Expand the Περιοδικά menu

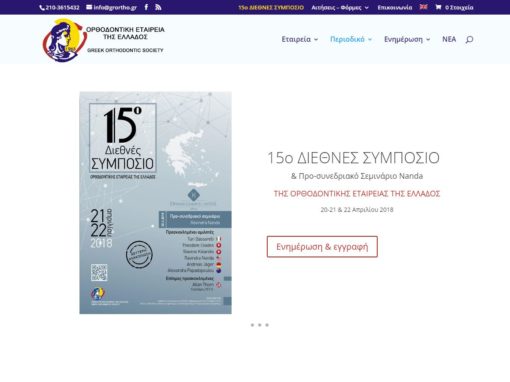click(x=351, y=39)
